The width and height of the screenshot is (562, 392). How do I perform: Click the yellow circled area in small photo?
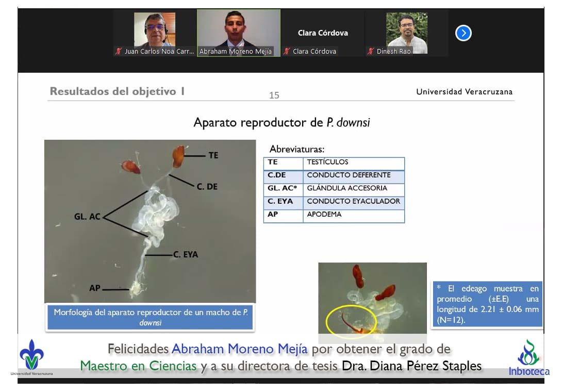[x=351, y=321]
